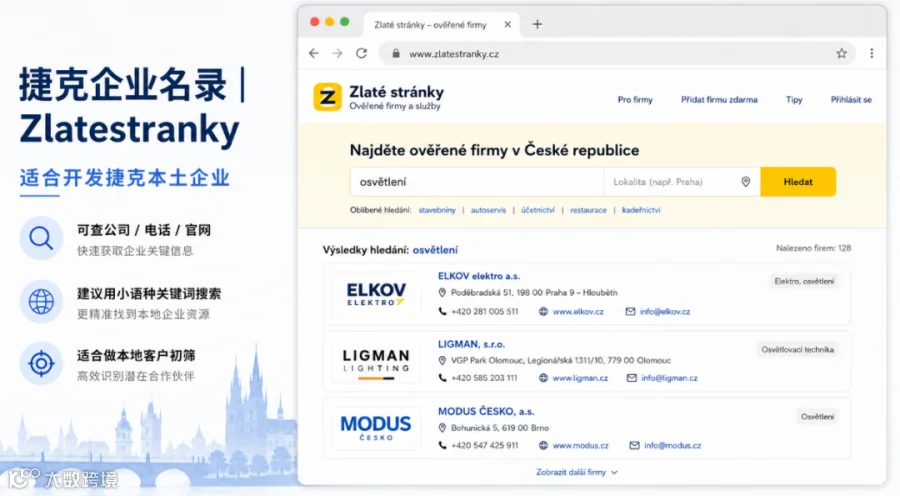Click the yellow Z Zlaté stránky logo
This screenshot has width=900, height=496.
327,97
